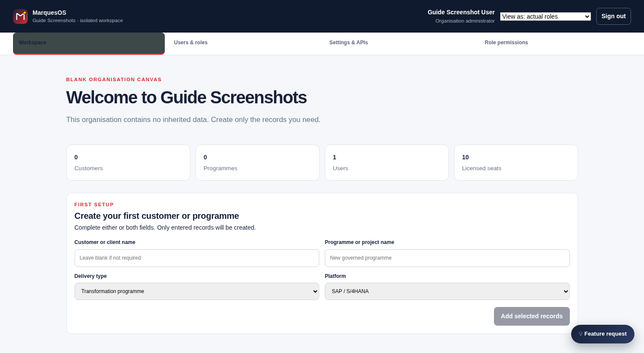
Task: Click the Programmes count card
Action: 258,162
